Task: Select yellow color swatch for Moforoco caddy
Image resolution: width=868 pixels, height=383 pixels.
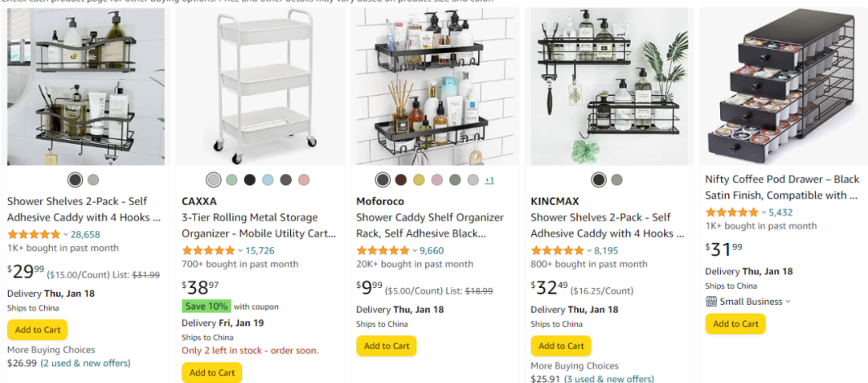Action: pyautogui.click(x=419, y=179)
